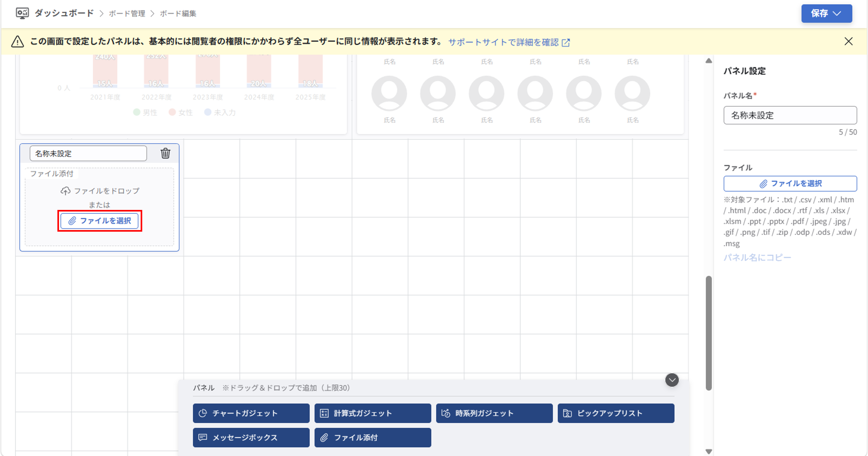Select the メッセージボックス panel button
The width and height of the screenshot is (868, 456).
point(251,437)
